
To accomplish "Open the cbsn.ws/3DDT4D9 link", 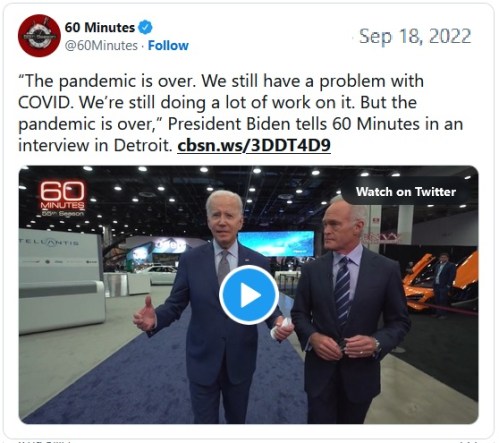I will pyautogui.click(x=254, y=145).
